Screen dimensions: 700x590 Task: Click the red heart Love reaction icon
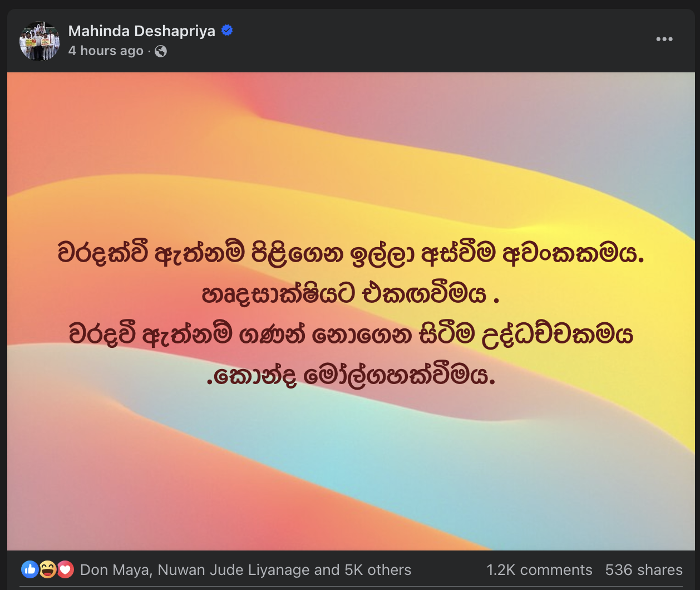(65, 569)
